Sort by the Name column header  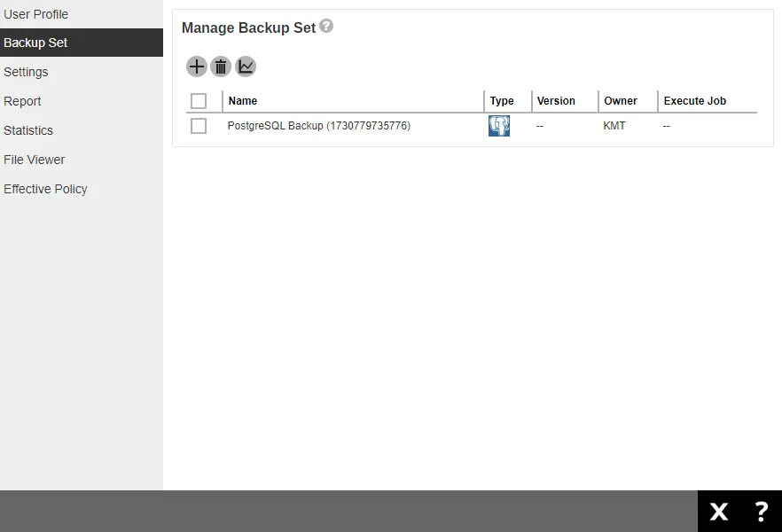coord(243,101)
